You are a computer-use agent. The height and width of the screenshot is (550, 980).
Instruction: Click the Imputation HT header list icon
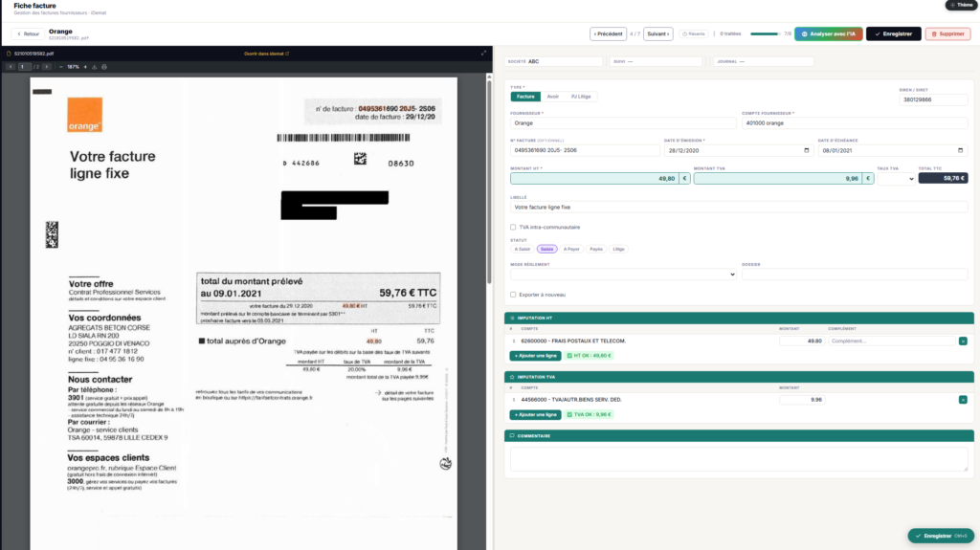[512, 319]
